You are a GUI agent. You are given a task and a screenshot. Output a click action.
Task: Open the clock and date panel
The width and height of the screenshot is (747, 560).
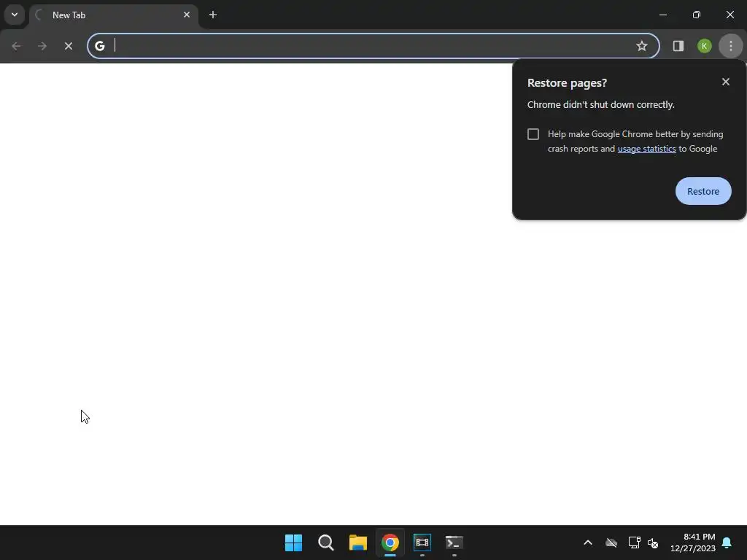tap(693, 542)
